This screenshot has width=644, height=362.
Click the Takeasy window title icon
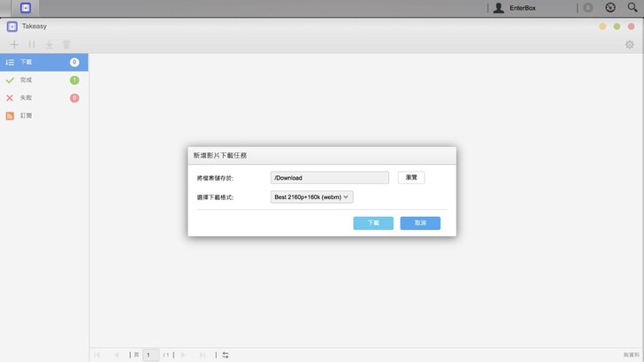tap(11, 27)
